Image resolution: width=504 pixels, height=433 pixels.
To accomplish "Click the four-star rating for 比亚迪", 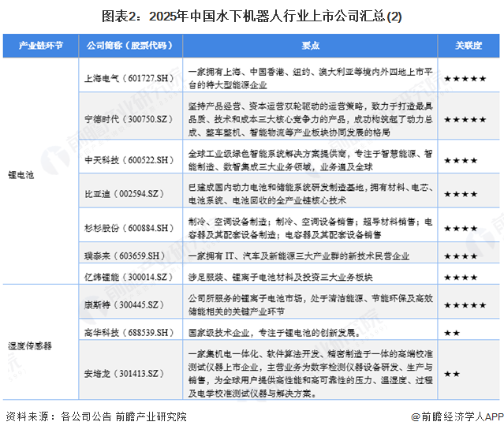I will point(461,194).
